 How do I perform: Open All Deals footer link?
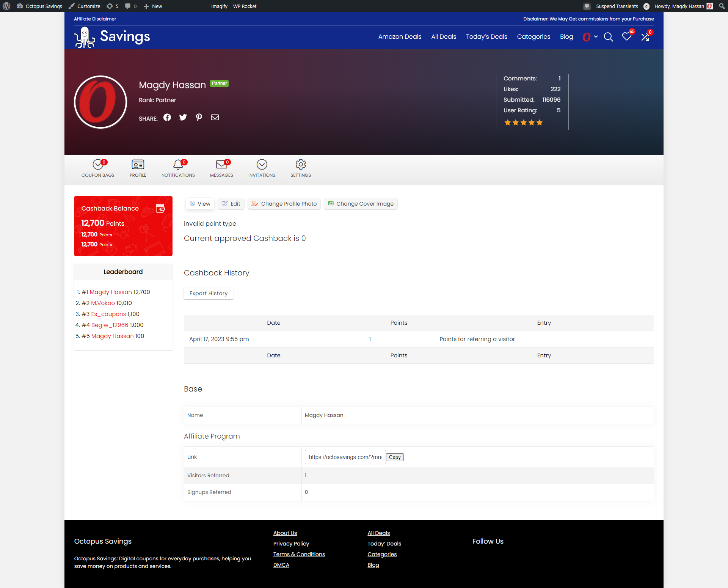pyautogui.click(x=378, y=533)
